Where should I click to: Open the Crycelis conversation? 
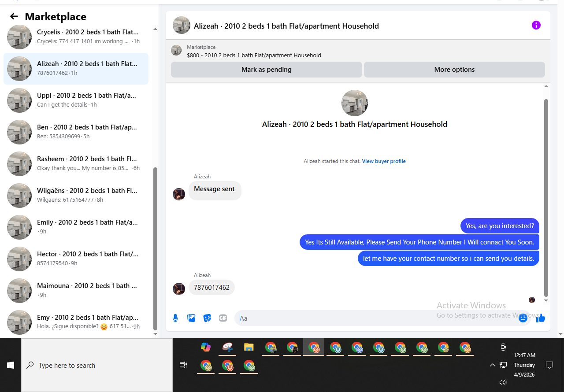click(x=76, y=37)
